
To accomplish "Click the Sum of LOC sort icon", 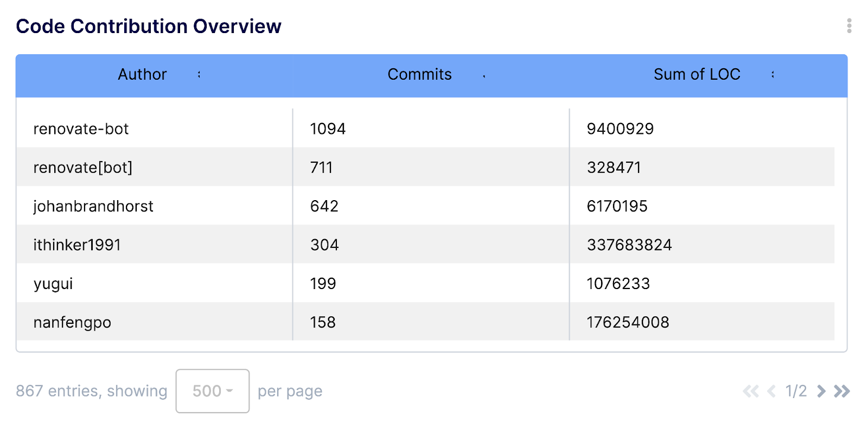I will tap(773, 75).
